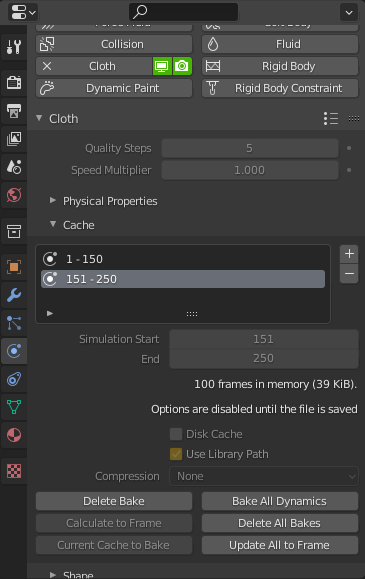Screen dimensions: 365x579
Task: Click the Simulation Start field
Action: click(x=264, y=339)
